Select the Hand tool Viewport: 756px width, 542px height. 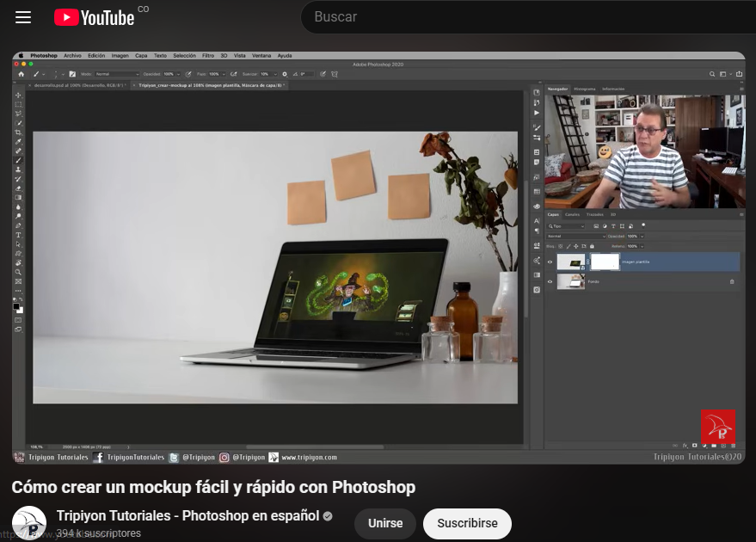coord(18,262)
